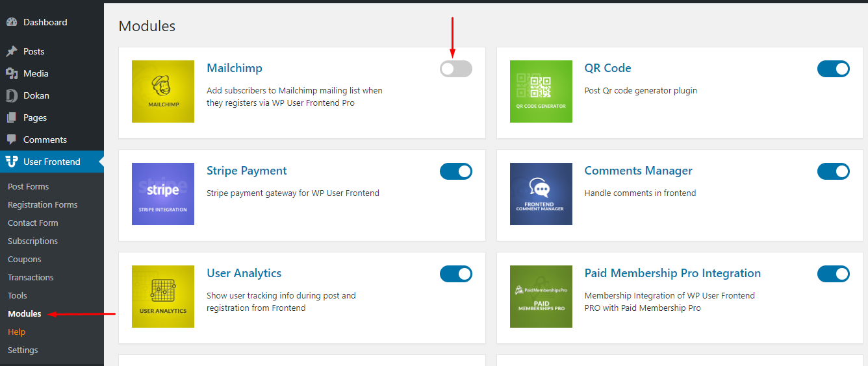Open the Contact Form submenu
Viewport: 868px width, 366px height.
(33, 223)
